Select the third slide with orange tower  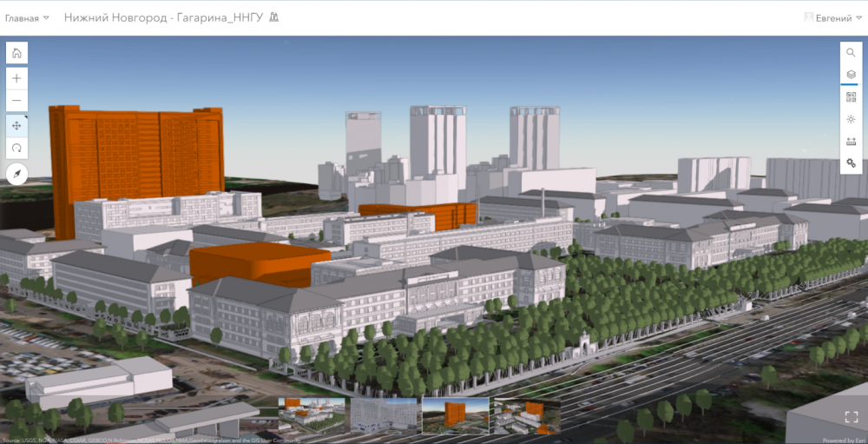coord(455,414)
